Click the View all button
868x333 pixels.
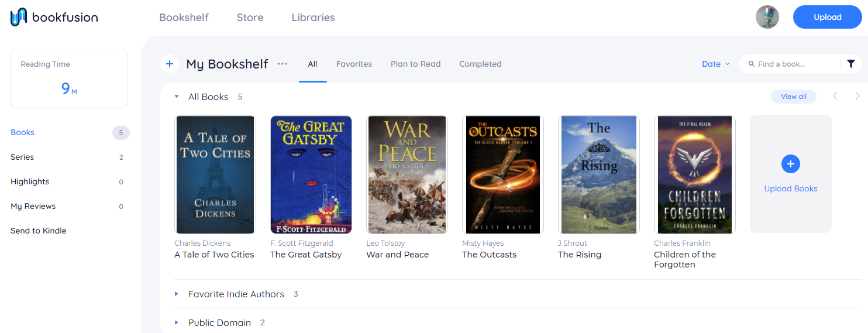794,97
